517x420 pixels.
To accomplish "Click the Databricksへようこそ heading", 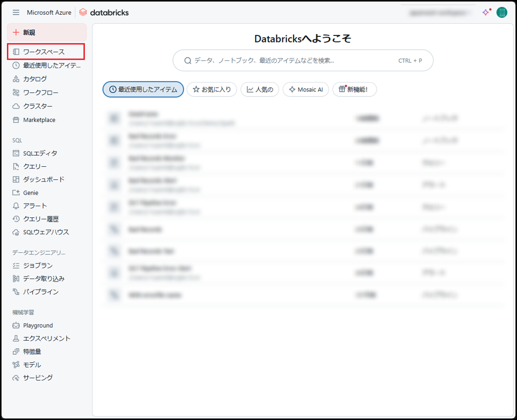I will tap(303, 38).
